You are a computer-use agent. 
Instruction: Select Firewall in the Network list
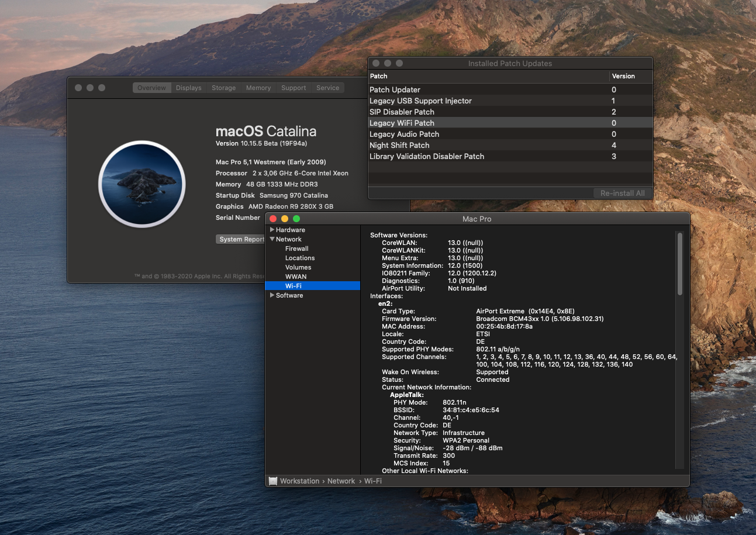click(312, 248)
